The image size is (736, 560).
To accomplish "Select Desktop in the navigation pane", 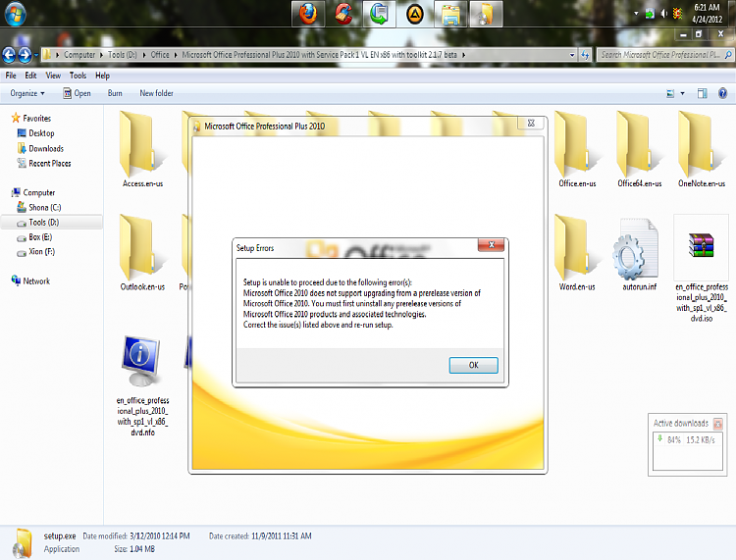I will [x=35, y=133].
